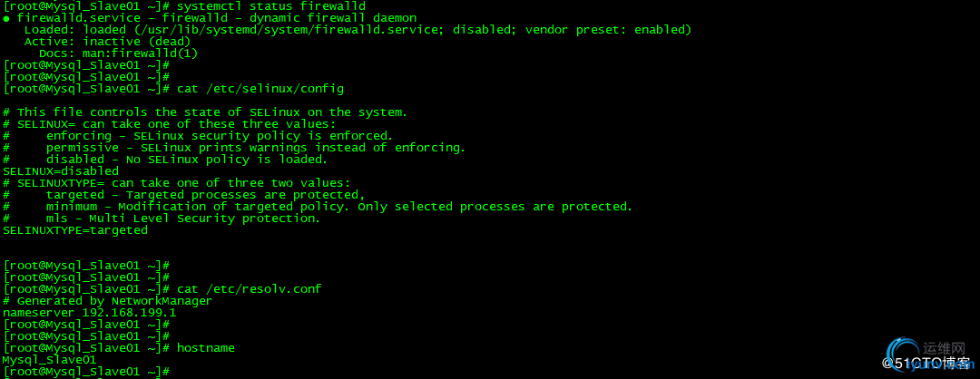Click the 'SELINUX=disabled' line
Image resolution: width=980 pixels, height=379 pixels.
click(61, 171)
